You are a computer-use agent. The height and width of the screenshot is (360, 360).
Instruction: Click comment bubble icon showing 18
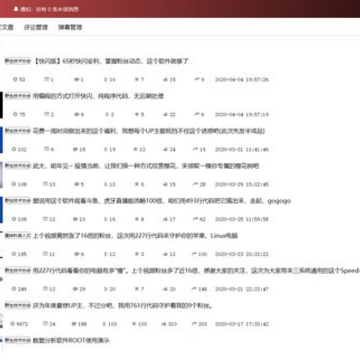[x=76, y=149]
